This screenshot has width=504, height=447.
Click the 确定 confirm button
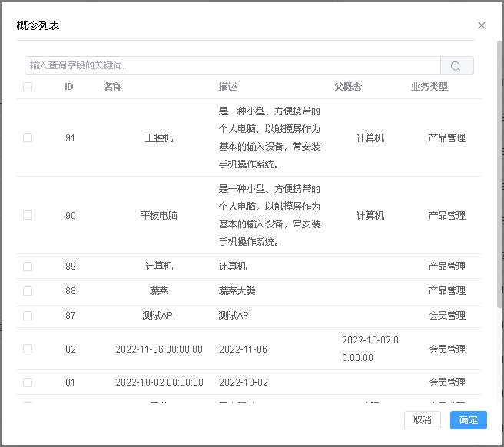click(468, 419)
